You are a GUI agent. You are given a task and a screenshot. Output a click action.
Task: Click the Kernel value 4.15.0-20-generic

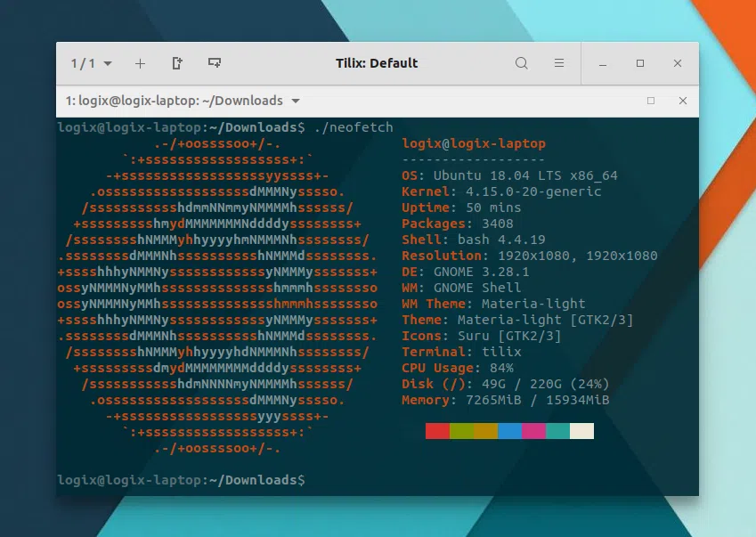[x=533, y=191]
